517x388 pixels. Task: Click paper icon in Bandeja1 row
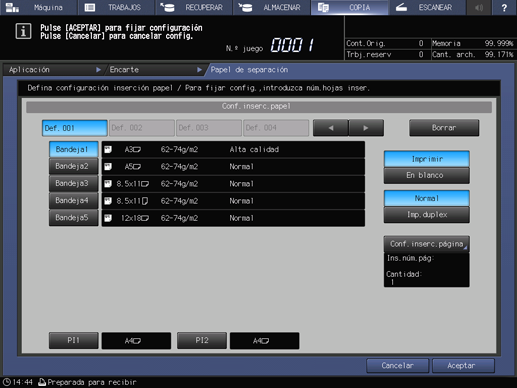(x=108, y=150)
